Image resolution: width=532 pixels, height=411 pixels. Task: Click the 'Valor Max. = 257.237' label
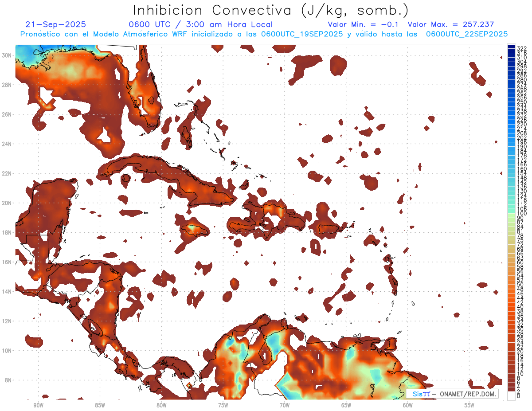click(x=451, y=25)
